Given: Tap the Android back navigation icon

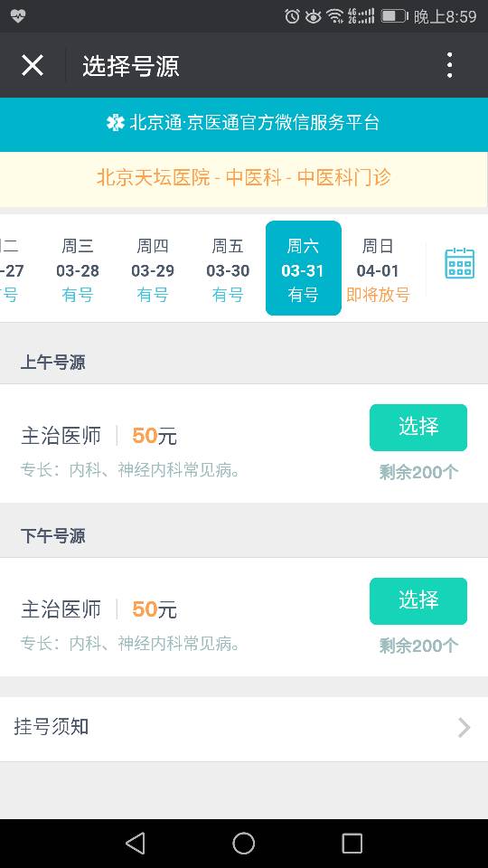Looking at the screenshot, I should [136, 844].
